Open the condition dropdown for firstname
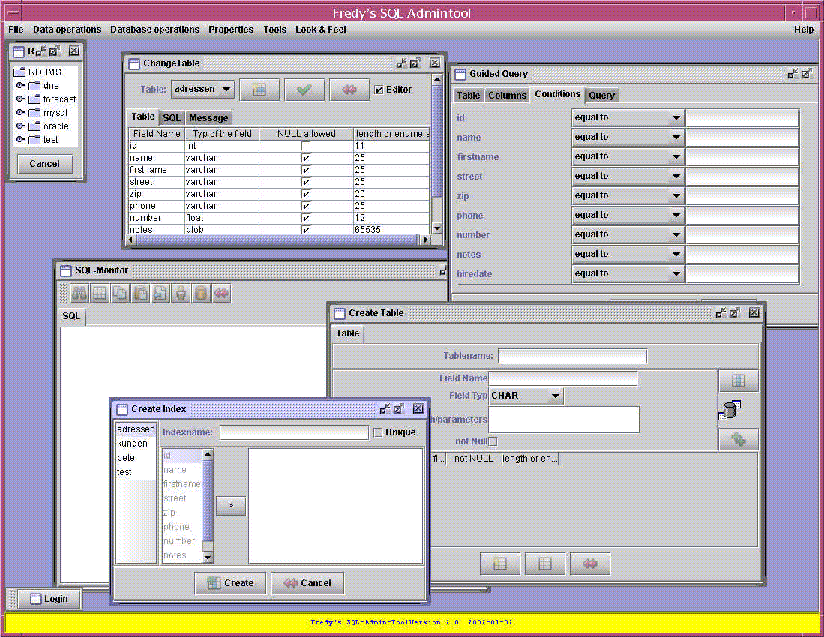824x637 pixels. coord(627,157)
